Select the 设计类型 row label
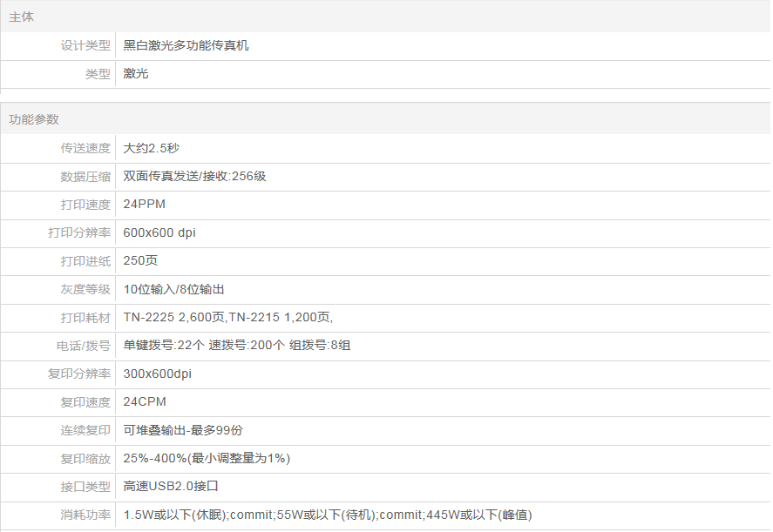 [x=85, y=46]
